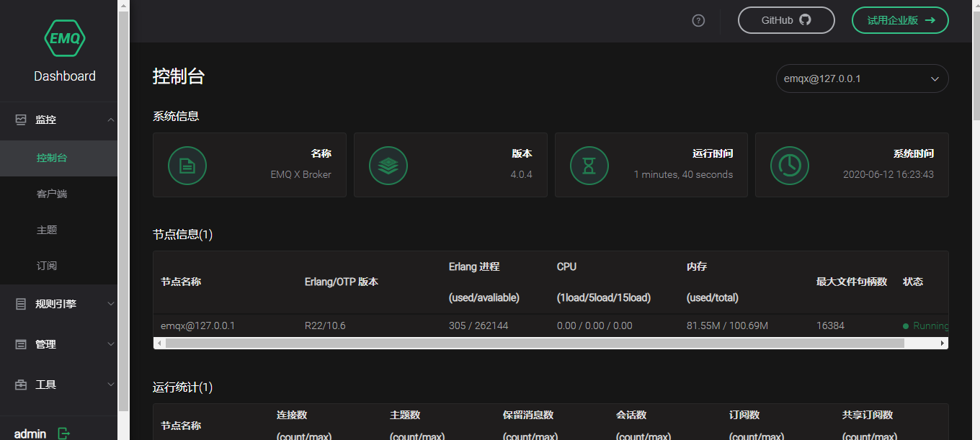
Task: Click the EMQ X Broker name text
Action: pyautogui.click(x=300, y=174)
